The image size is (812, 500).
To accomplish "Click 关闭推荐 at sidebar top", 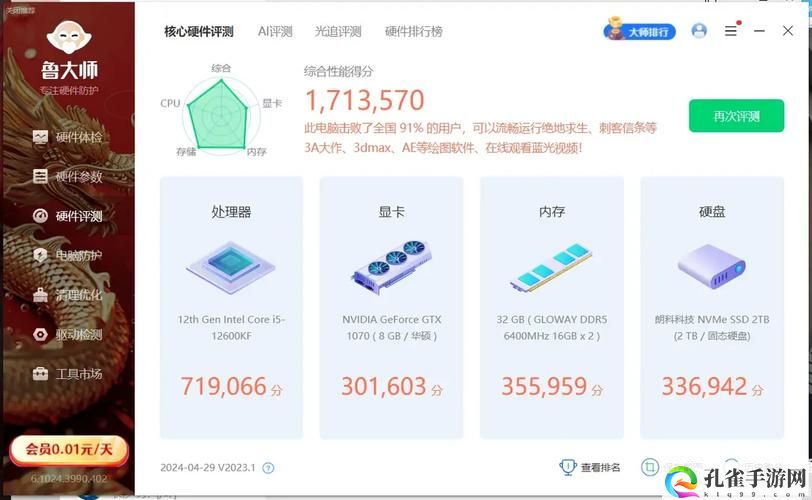I will point(20,10).
